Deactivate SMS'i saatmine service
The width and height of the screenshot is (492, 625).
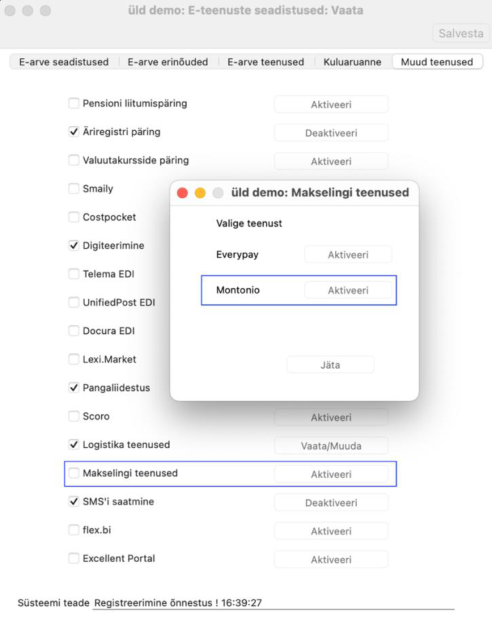click(x=331, y=503)
